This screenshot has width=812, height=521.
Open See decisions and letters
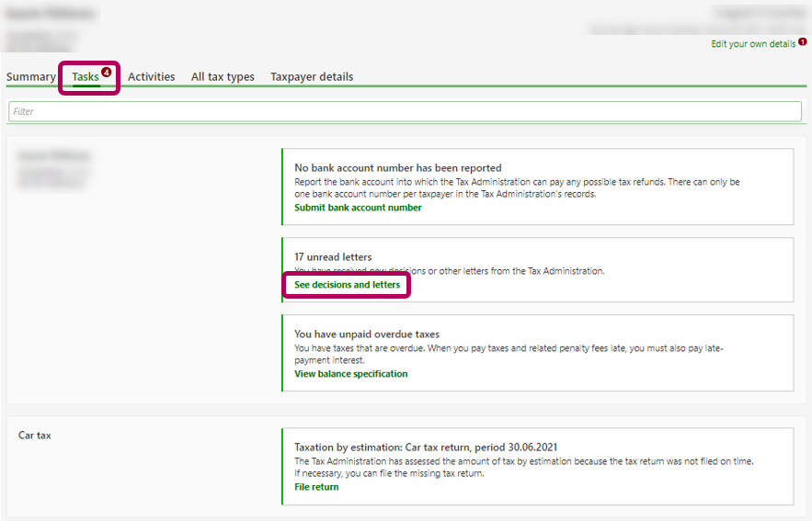point(347,285)
